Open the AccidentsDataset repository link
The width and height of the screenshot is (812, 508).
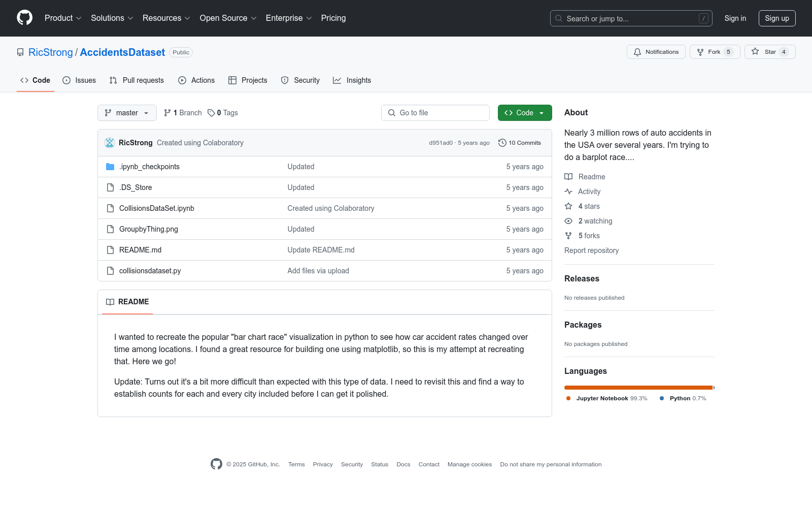tap(122, 52)
